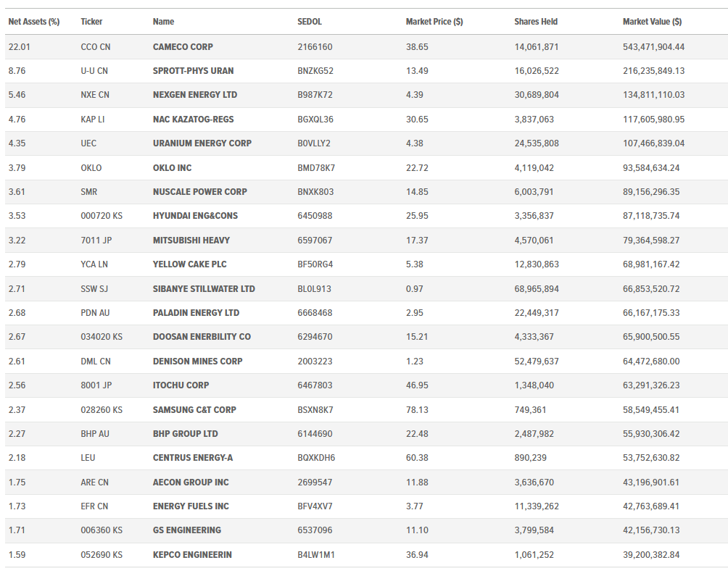Click ticker 052690 KS

pyautogui.click(x=102, y=554)
